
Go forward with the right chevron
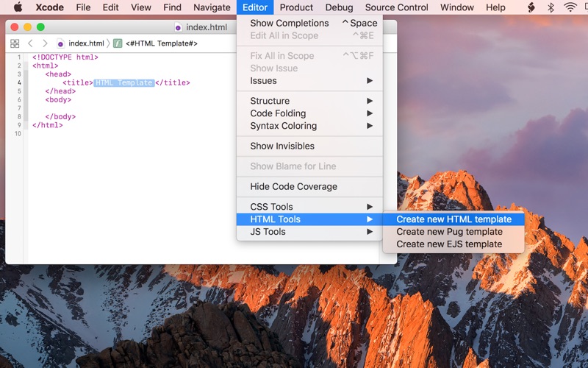click(x=45, y=43)
